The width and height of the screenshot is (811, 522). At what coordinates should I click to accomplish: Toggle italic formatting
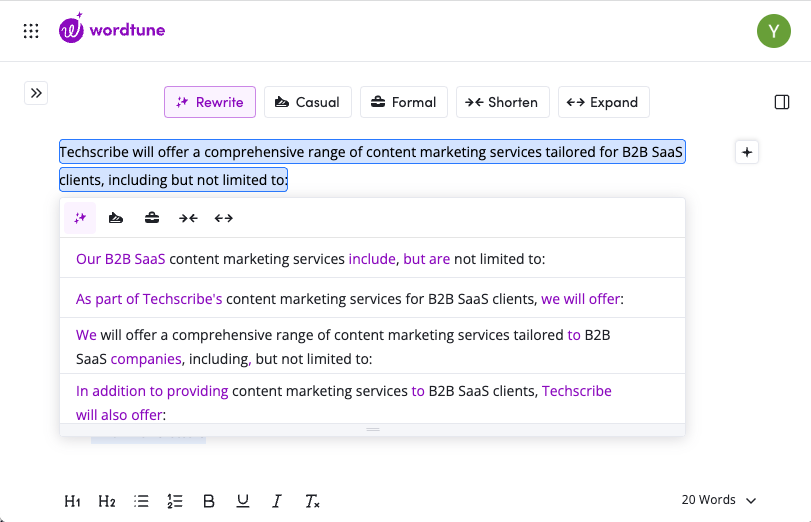coord(277,501)
